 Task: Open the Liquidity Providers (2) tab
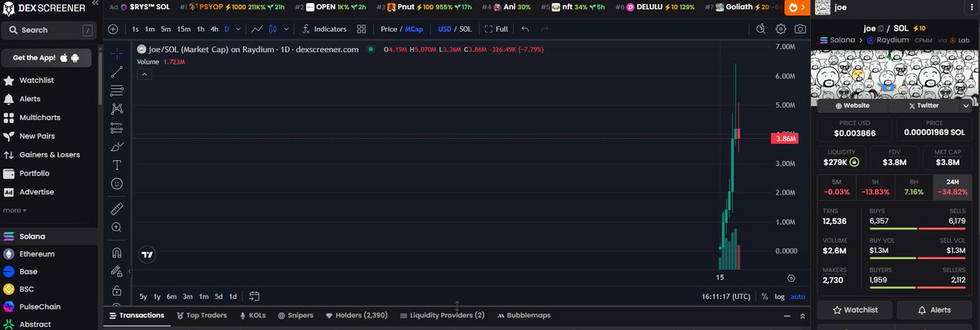tap(442, 314)
